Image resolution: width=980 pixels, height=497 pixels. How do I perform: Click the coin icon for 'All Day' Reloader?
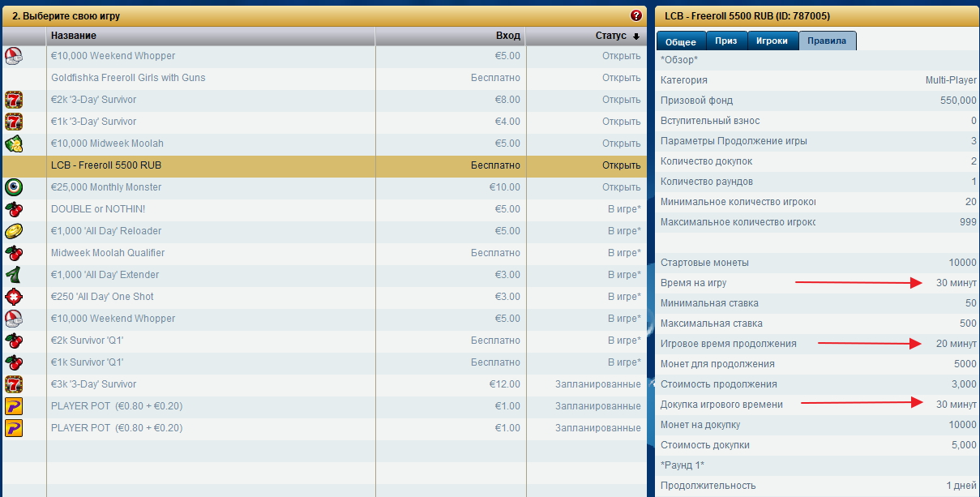coord(14,231)
